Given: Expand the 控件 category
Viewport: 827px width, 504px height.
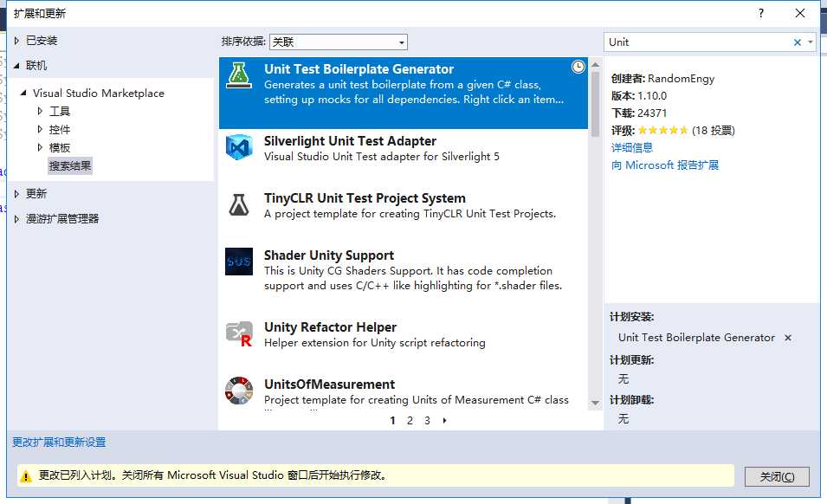Looking at the screenshot, I should [x=40, y=129].
